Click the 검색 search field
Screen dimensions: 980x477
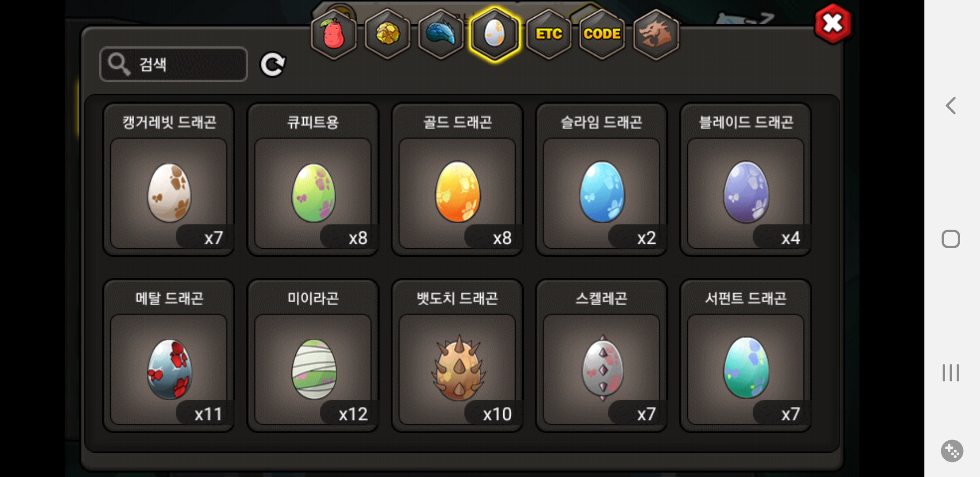tap(173, 64)
